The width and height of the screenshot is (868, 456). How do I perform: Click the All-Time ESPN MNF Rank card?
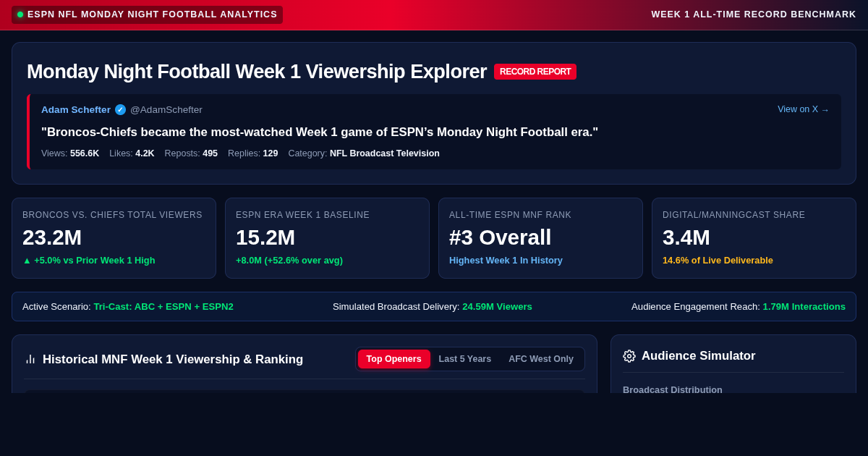[540, 238]
